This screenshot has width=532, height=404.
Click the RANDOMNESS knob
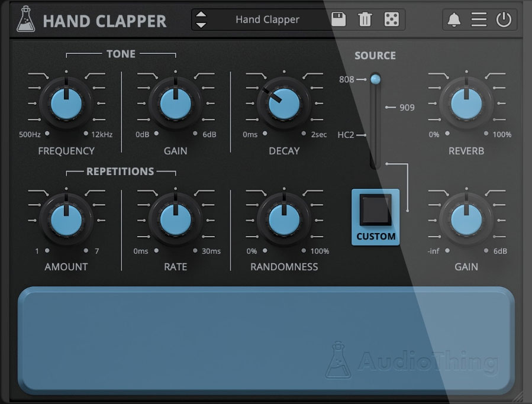[x=283, y=219]
